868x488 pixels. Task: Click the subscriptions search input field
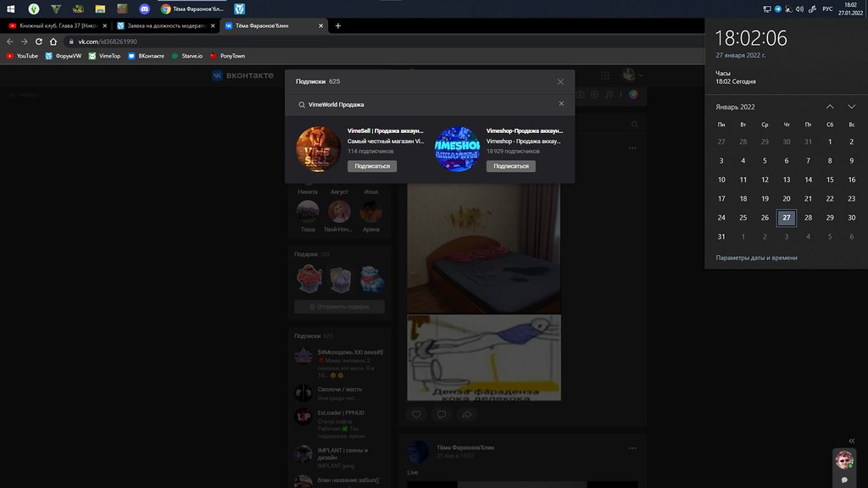tap(424, 104)
